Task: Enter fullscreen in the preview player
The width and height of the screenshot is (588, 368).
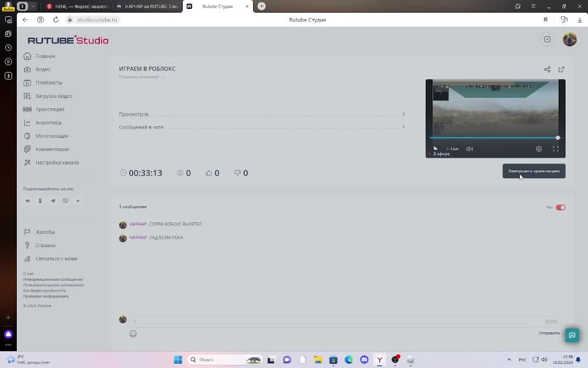Action: point(555,149)
